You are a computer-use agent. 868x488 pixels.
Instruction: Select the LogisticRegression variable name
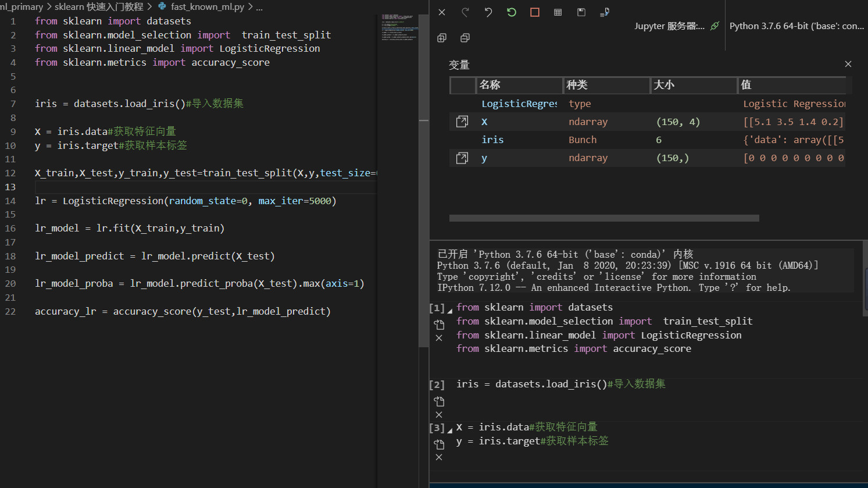click(519, 104)
